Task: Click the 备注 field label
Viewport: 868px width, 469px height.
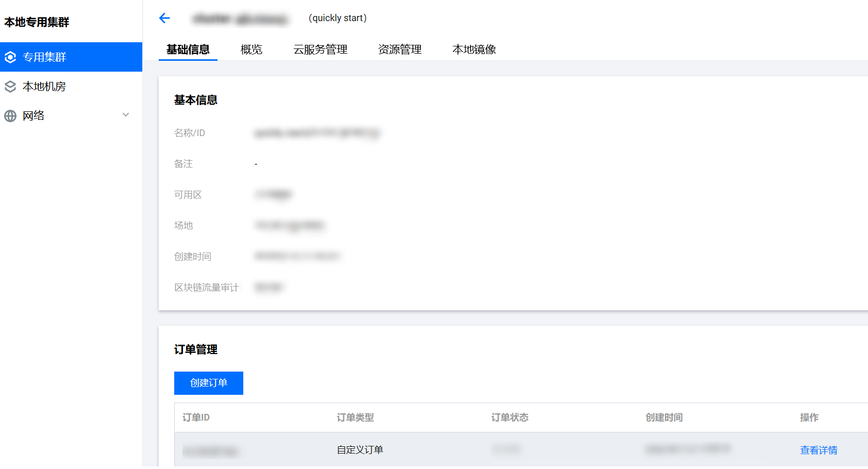Action: (x=183, y=164)
